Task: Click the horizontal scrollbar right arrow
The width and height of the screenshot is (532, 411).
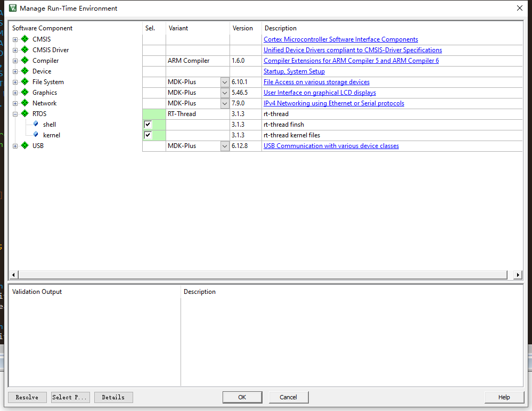Action: [517, 274]
